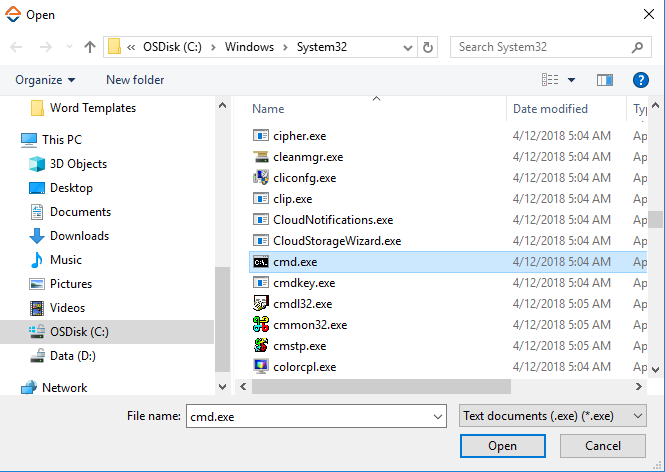Viewport: 665px width, 472px height.
Task: Click the Windows breadcrumb segment
Action: click(x=249, y=47)
